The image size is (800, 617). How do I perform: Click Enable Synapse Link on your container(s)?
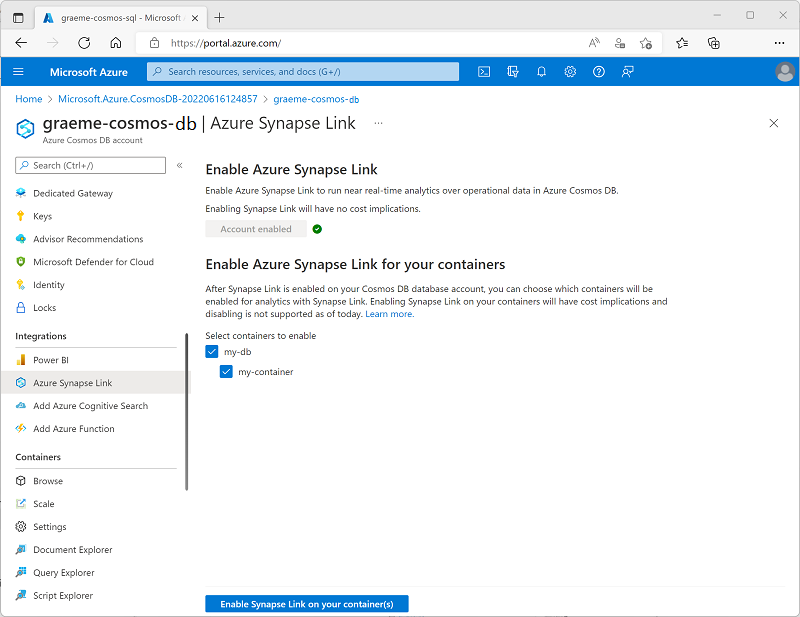coord(306,603)
